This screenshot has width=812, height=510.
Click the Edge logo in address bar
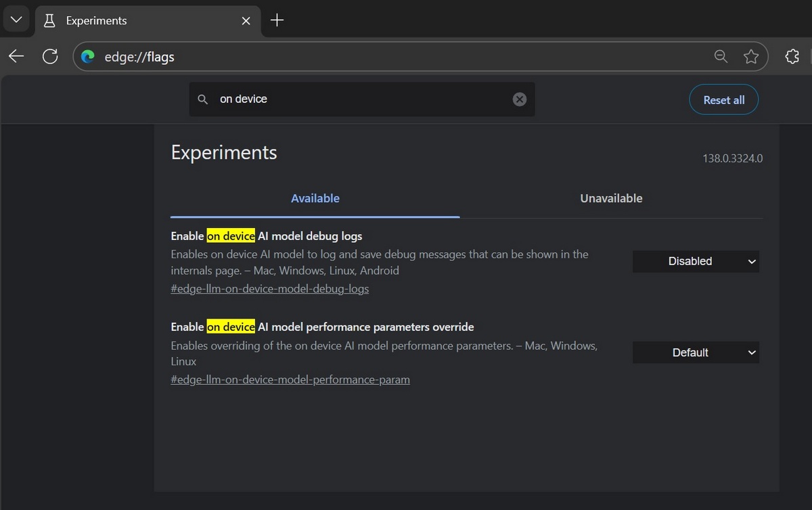88,57
